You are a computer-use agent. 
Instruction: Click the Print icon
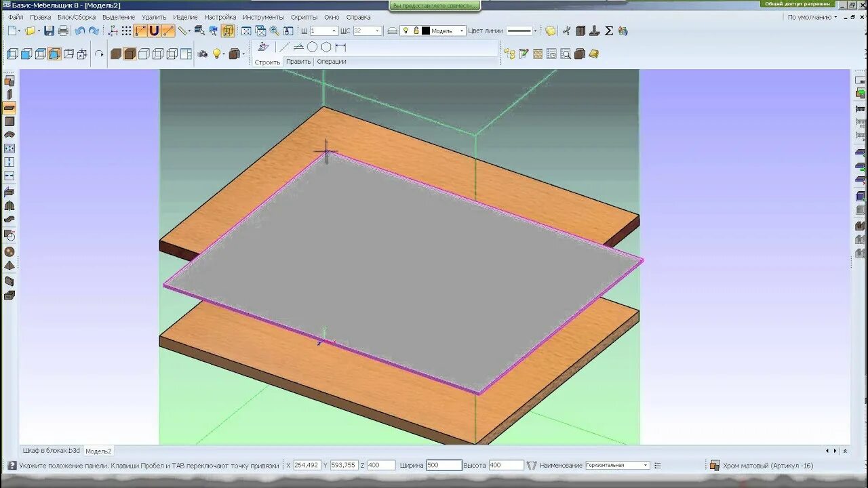coord(63,30)
